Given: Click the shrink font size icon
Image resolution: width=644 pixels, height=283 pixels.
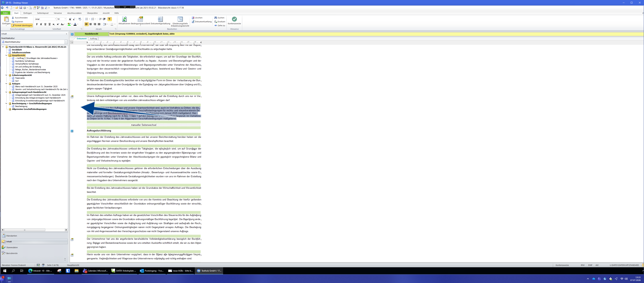Looking at the screenshot, I should pos(74,19).
